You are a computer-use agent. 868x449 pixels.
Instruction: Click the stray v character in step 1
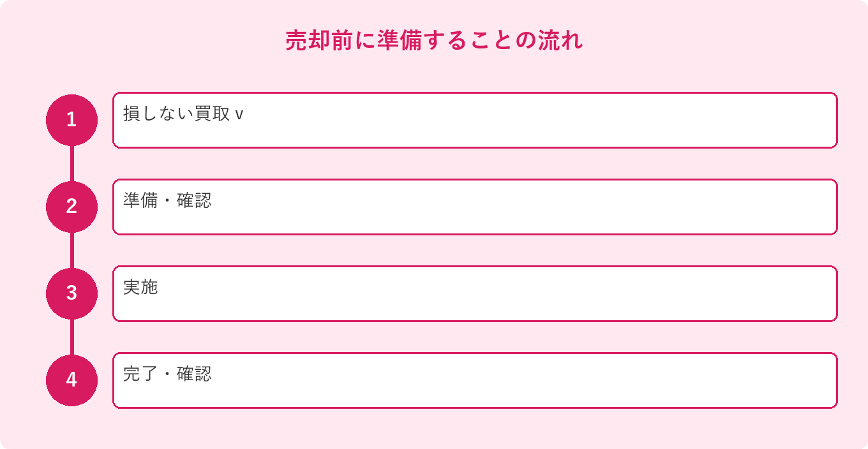(x=239, y=115)
